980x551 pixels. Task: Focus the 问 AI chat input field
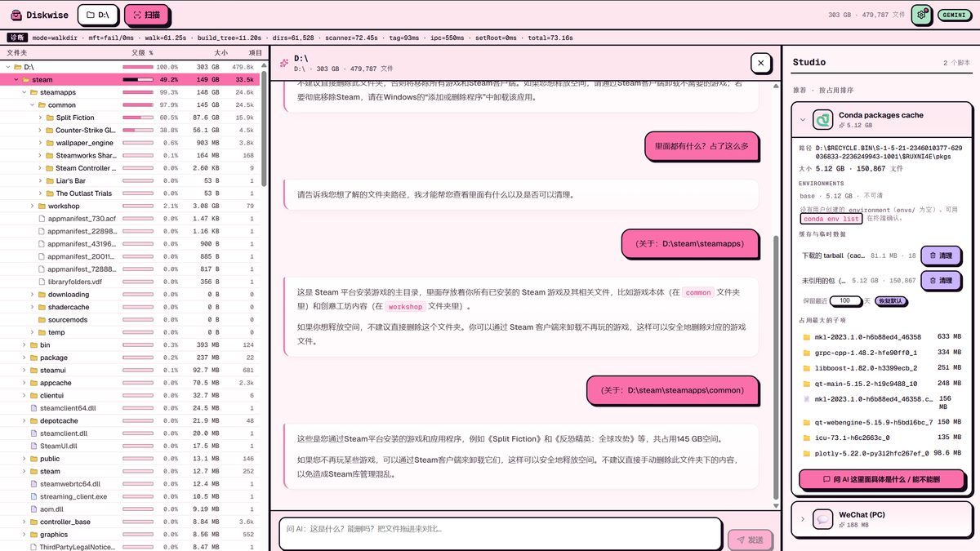coord(500,534)
